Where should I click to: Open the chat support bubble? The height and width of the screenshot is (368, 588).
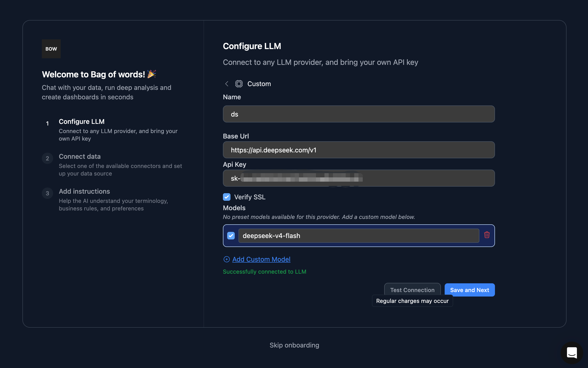pos(572,353)
